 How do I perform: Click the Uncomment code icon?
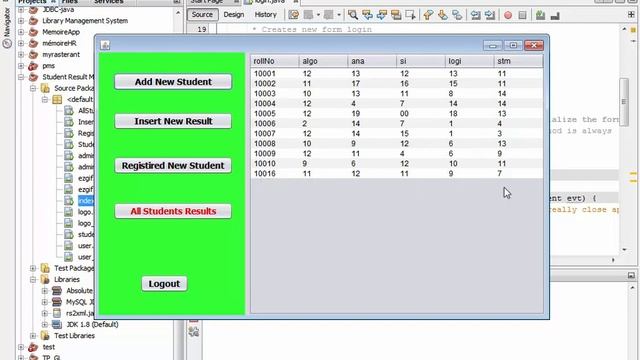(x=555, y=16)
